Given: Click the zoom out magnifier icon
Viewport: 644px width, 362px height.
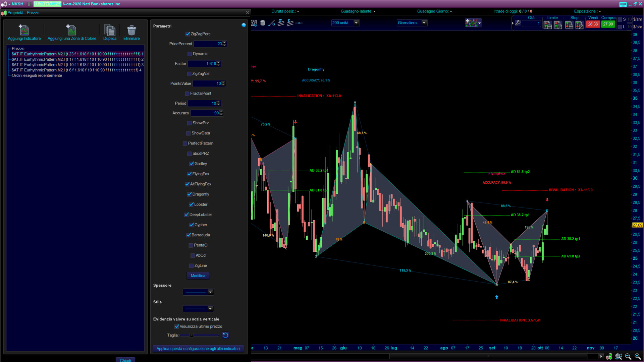Looking at the screenshot, I should click(x=628, y=356).
